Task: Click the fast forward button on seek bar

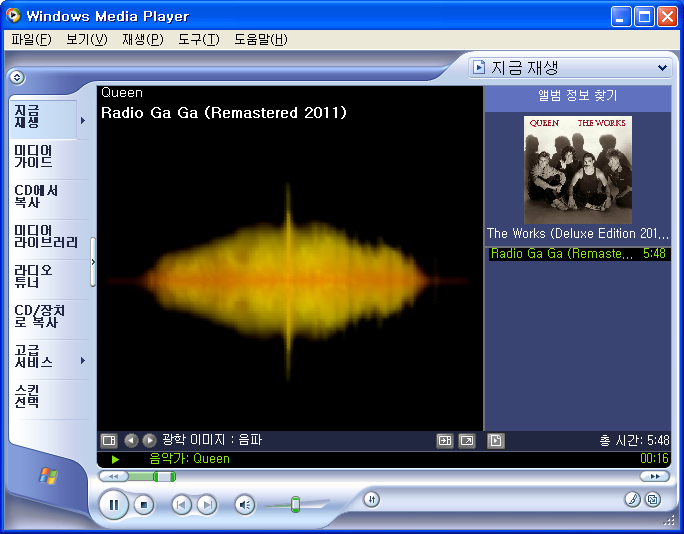Action: (x=654, y=477)
